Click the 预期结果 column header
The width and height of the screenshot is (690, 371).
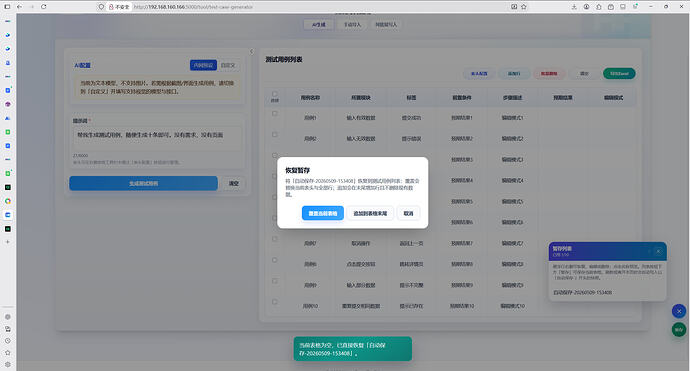563,98
